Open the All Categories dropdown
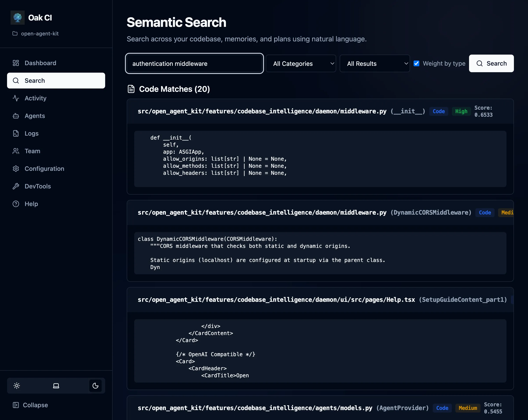 click(301, 63)
